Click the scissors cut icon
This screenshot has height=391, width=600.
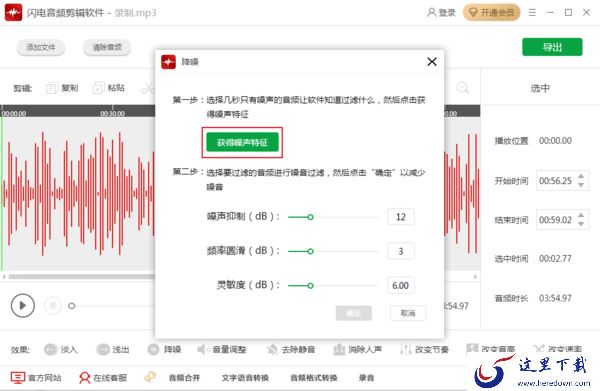coord(147,88)
